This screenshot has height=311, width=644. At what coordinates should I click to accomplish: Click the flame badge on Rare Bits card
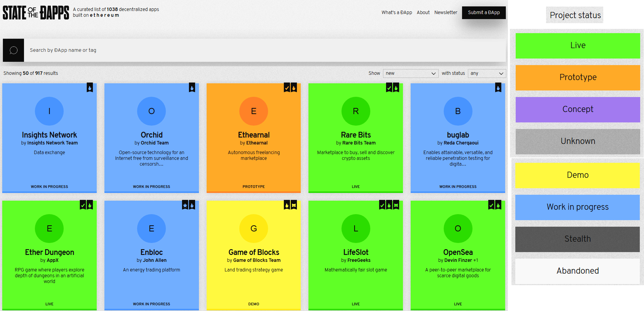tap(396, 87)
